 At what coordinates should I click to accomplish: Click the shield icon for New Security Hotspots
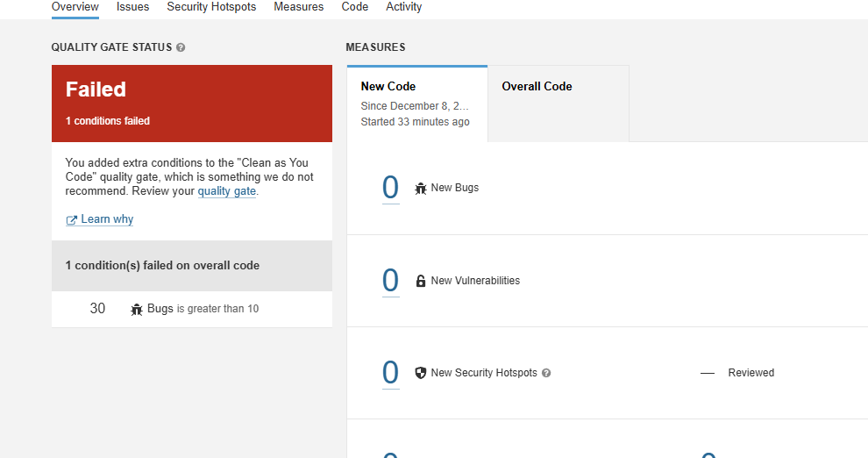(x=421, y=373)
